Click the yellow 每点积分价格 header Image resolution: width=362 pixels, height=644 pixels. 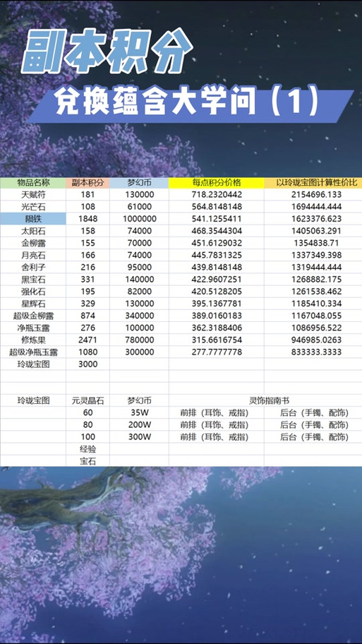(217, 183)
